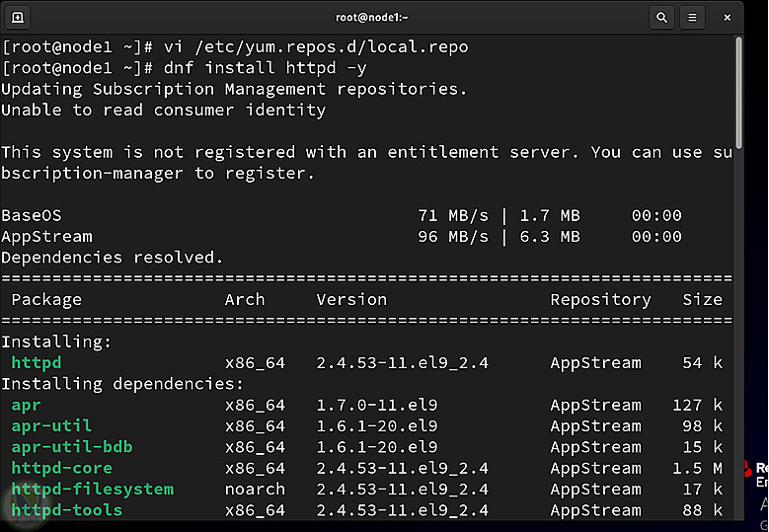Image resolution: width=769 pixels, height=532 pixels.
Task: Click the apr-util-bdb package entry
Action: click(x=72, y=447)
